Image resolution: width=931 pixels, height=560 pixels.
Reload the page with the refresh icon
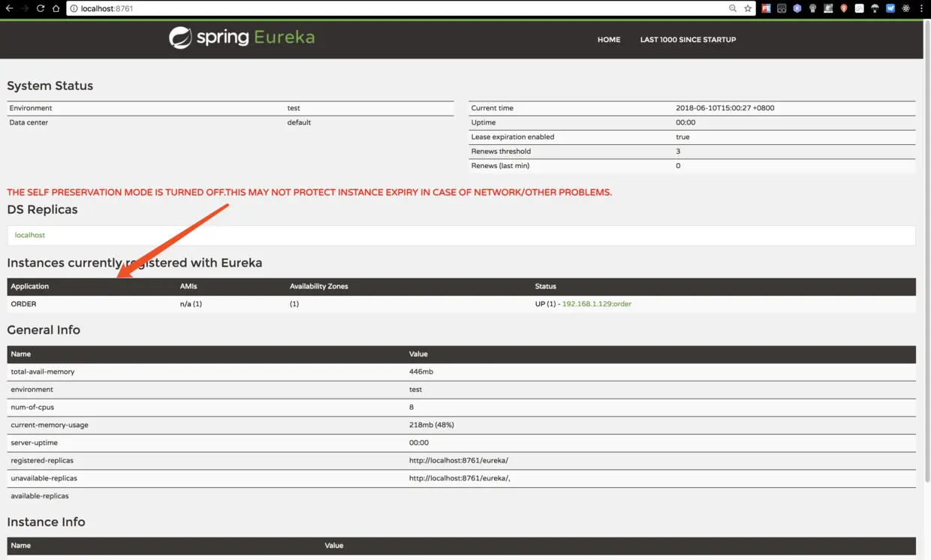(x=41, y=8)
